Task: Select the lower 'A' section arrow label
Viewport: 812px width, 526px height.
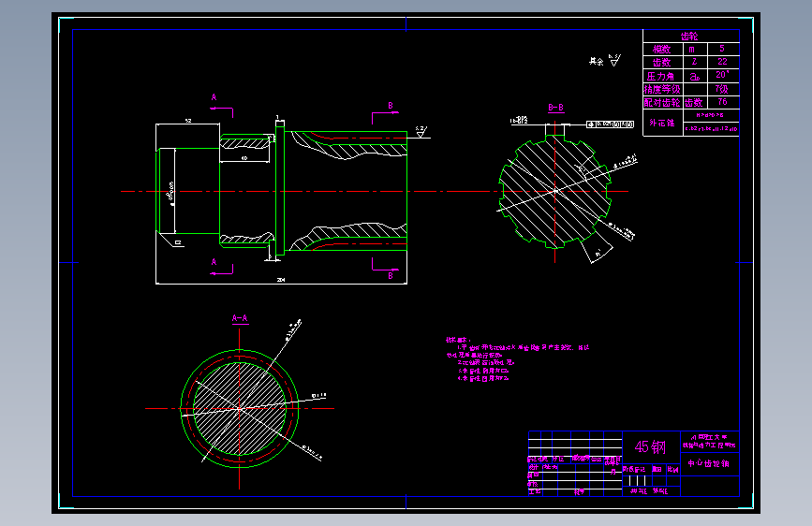Action: click(x=214, y=262)
